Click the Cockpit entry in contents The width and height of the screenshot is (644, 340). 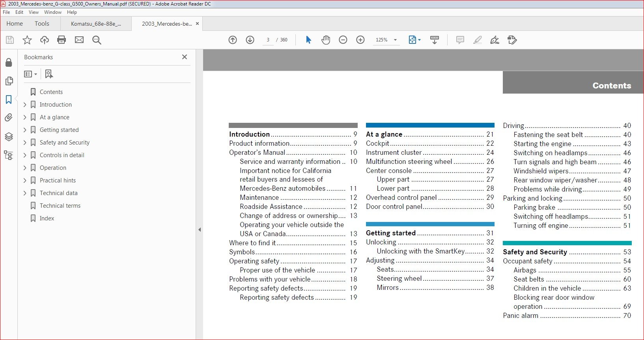(430, 143)
